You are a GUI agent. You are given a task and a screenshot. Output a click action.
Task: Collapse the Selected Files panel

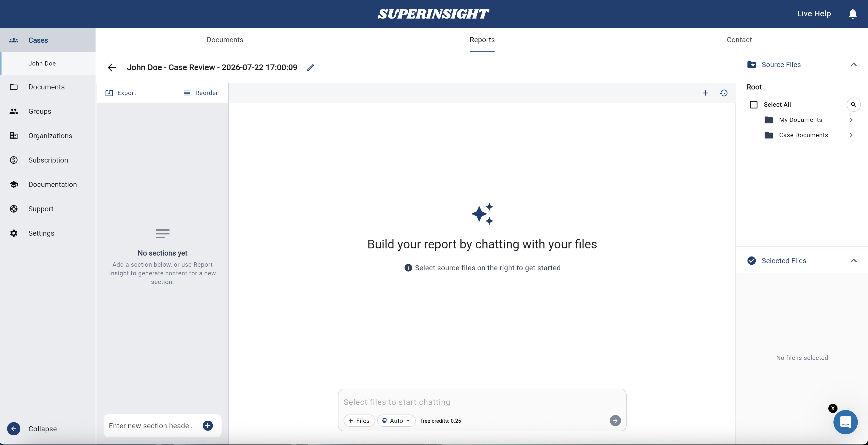854,261
